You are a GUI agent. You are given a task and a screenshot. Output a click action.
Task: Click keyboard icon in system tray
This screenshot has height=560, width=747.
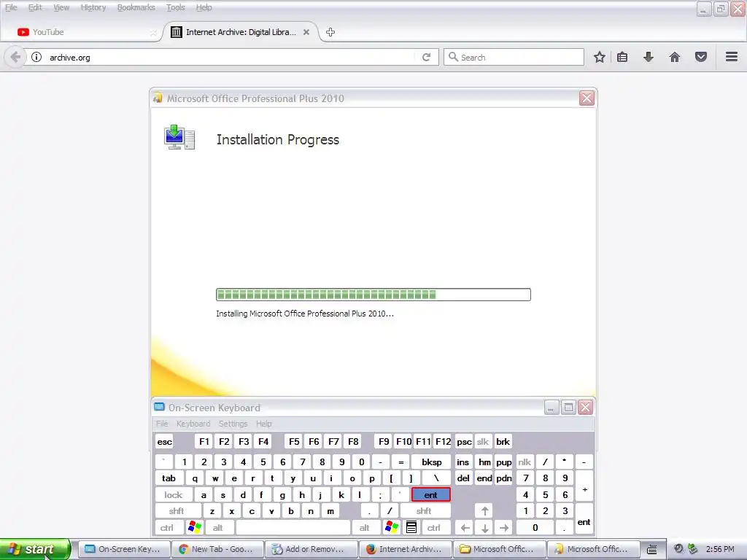(x=651, y=549)
